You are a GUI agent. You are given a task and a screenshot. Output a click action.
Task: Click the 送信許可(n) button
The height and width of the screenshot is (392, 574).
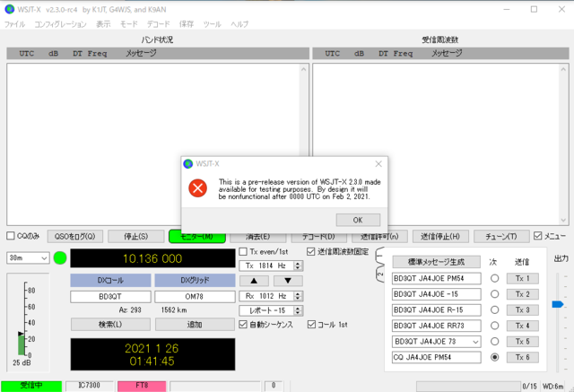coord(379,237)
